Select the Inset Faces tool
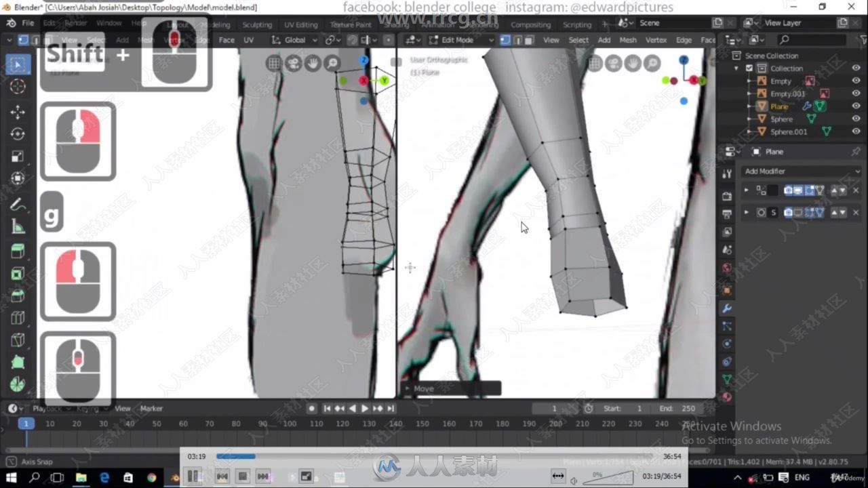 [18, 274]
